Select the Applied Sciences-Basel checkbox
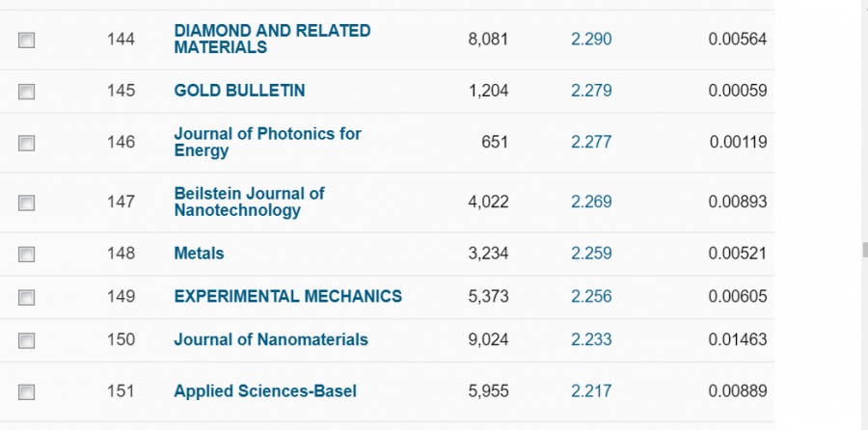The image size is (868, 430). pyautogui.click(x=26, y=391)
